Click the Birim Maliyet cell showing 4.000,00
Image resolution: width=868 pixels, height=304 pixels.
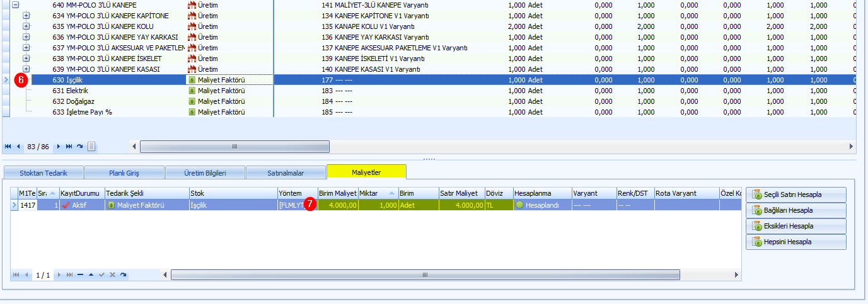[338, 205]
